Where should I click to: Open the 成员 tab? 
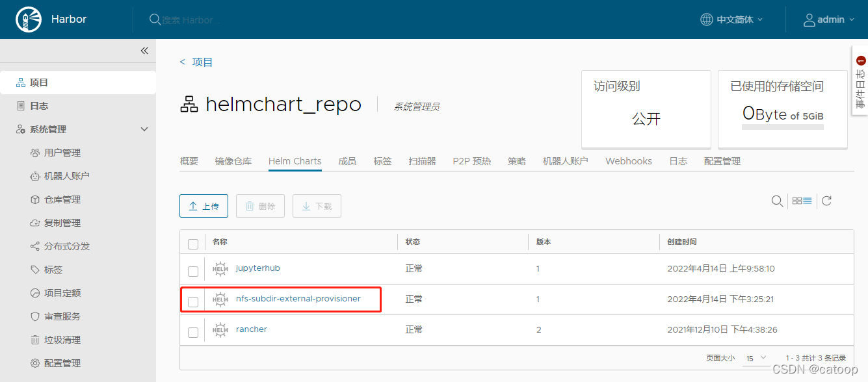[x=347, y=161]
